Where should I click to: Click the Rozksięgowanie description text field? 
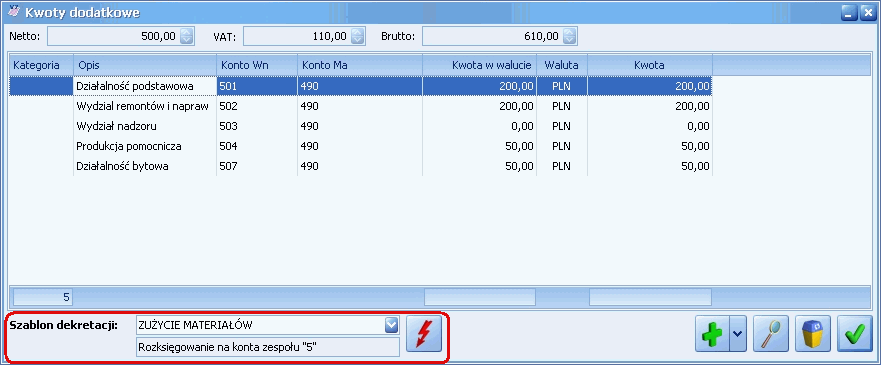coord(268,347)
